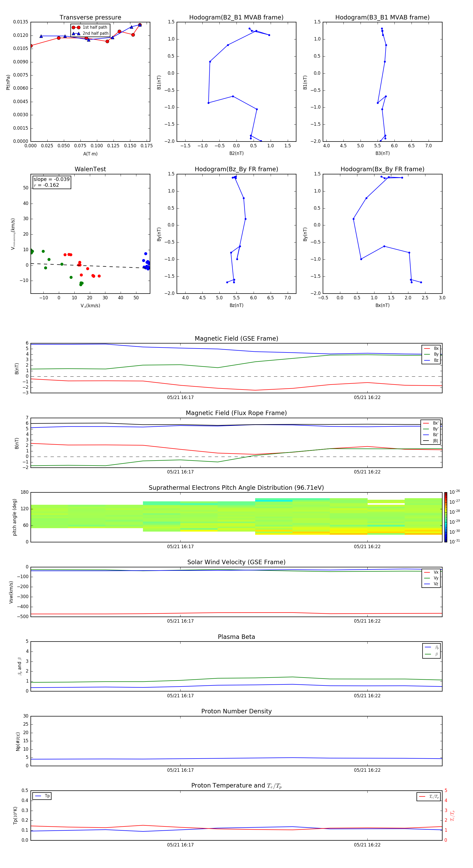473x868 pixels.
Task: Click "Bx'" legend entry in Flux Rope plot
Action: pos(431,423)
